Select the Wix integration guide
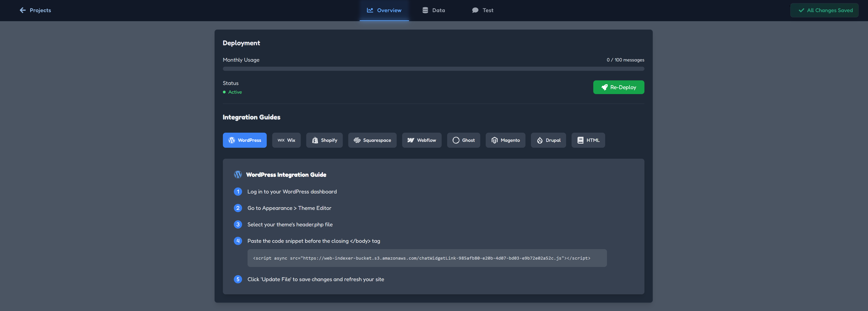 point(286,140)
